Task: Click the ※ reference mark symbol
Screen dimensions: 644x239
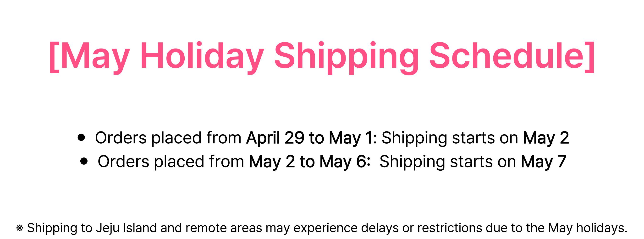Action: [20, 228]
